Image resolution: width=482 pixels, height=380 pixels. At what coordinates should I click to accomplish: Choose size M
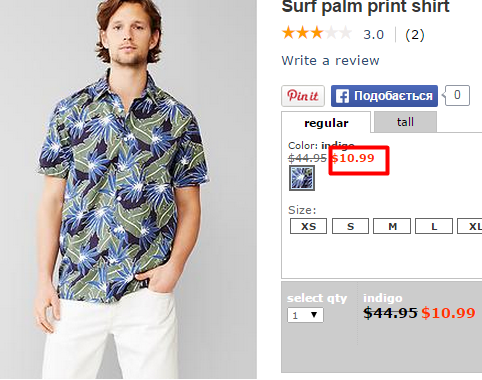click(x=392, y=226)
